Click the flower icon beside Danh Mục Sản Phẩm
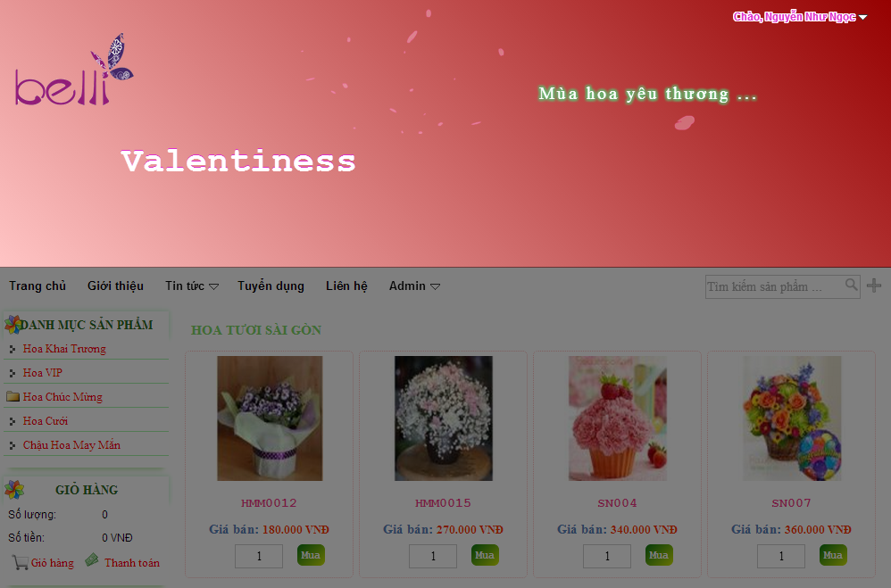The width and height of the screenshot is (891, 588). (12, 325)
